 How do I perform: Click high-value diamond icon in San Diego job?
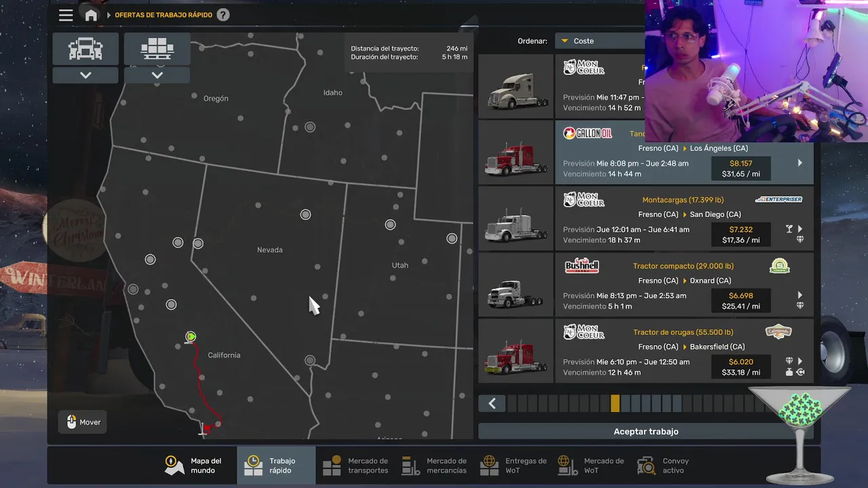(800, 239)
